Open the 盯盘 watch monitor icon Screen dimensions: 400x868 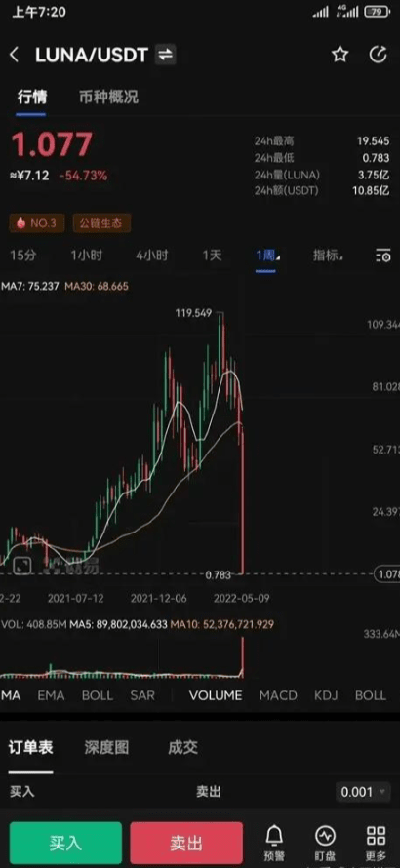click(x=325, y=843)
